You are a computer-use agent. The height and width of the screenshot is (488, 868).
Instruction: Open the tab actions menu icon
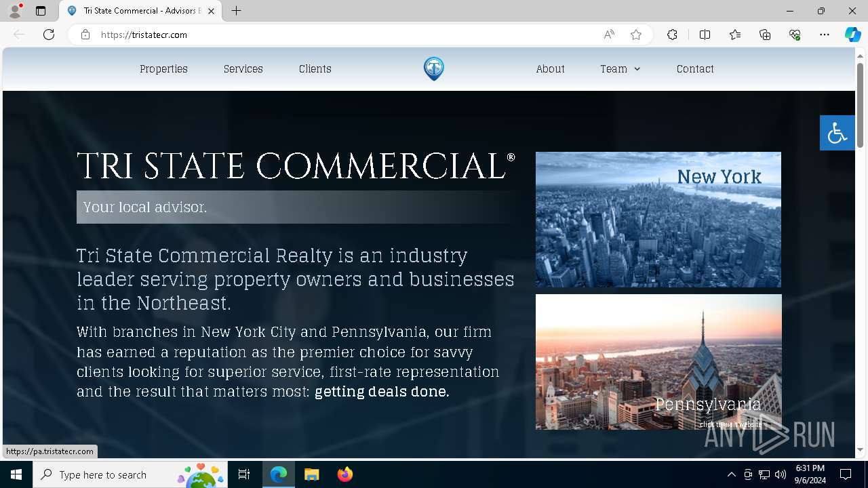click(41, 11)
